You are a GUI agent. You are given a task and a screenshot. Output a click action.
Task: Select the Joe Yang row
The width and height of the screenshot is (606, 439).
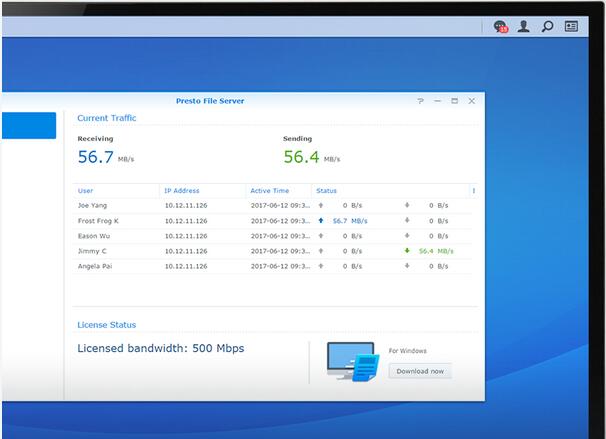point(272,206)
